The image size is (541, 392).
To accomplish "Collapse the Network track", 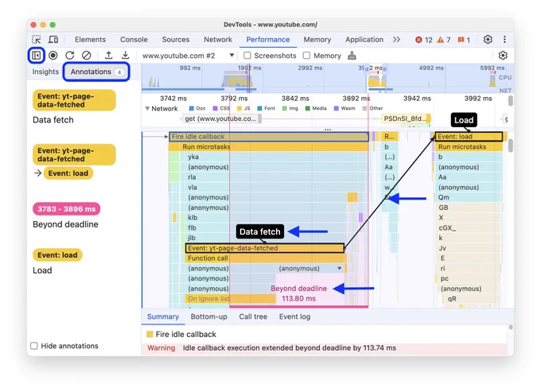I will (147, 109).
